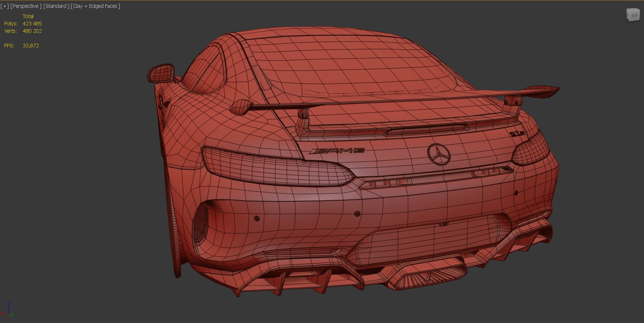Screen dimensions: 644x323
Task: Click the Total statistics header
Action: [28, 16]
